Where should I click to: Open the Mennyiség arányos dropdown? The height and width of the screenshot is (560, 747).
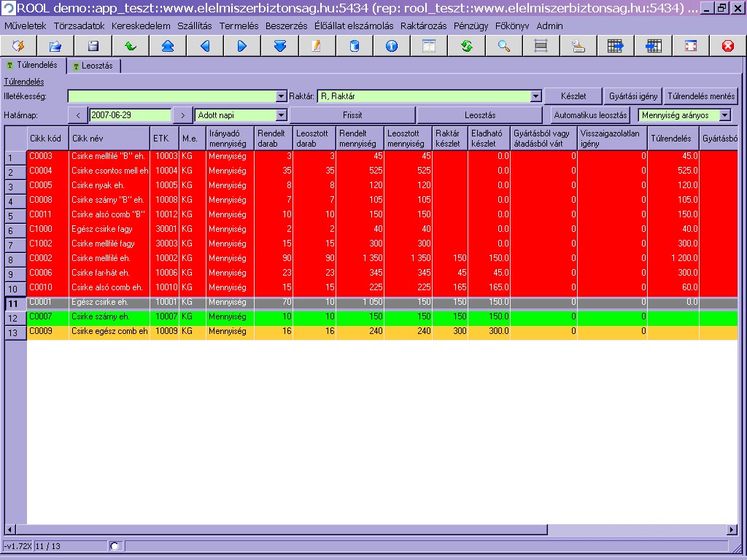click(724, 115)
